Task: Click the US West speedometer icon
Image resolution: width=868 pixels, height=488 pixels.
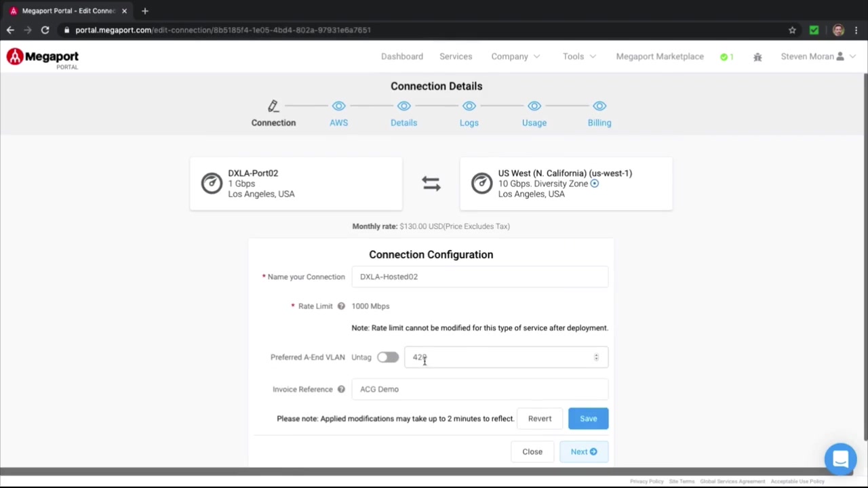Action: 481,183
